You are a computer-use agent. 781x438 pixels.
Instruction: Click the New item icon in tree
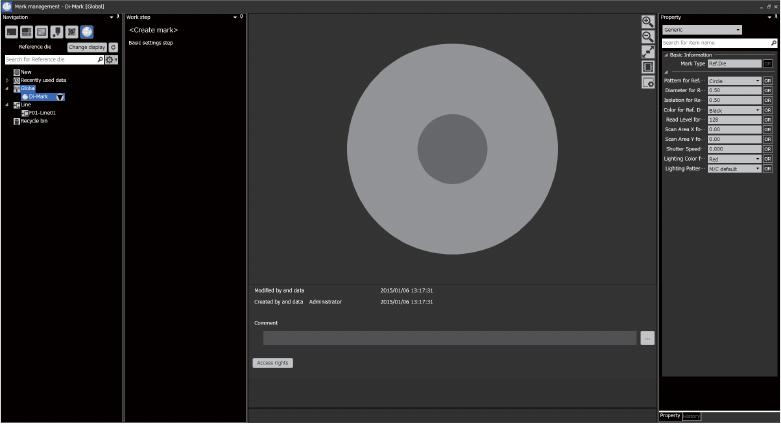(16, 72)
